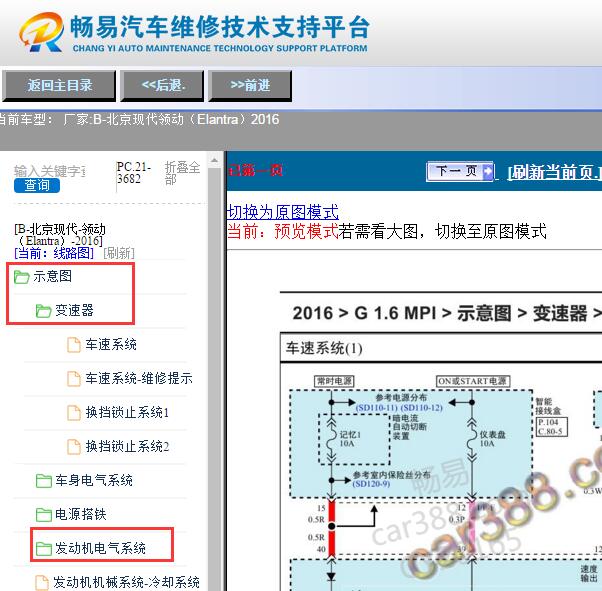Click the 当前车型 vehicle info text
This screenshot has width=602, height=591.
pyautogui.click(x=139, y=119)
